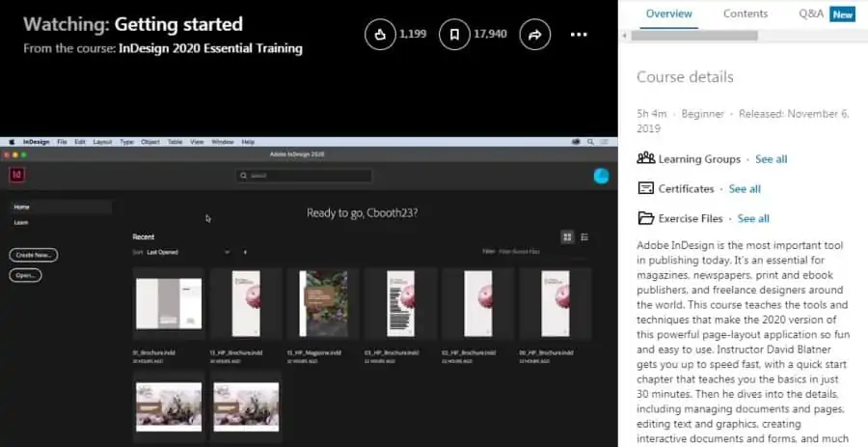Switch to the Contents tab

(746, 14)
